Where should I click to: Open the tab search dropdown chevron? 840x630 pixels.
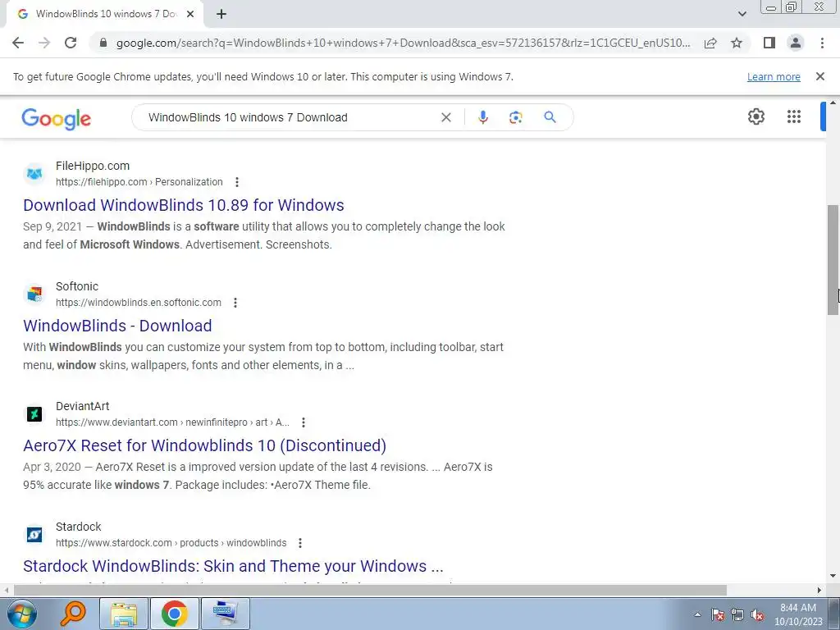click(x=742, y=14)
